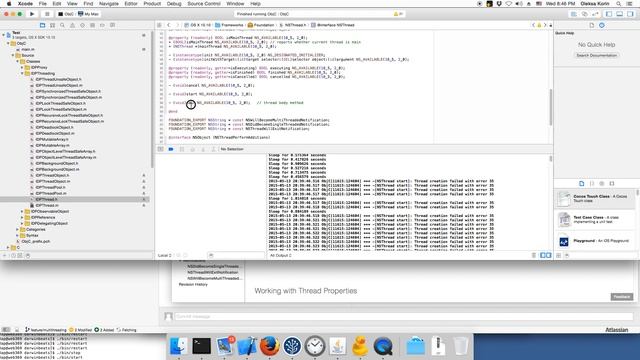
Task: Show the Test navigator
Action: [82, 25]
